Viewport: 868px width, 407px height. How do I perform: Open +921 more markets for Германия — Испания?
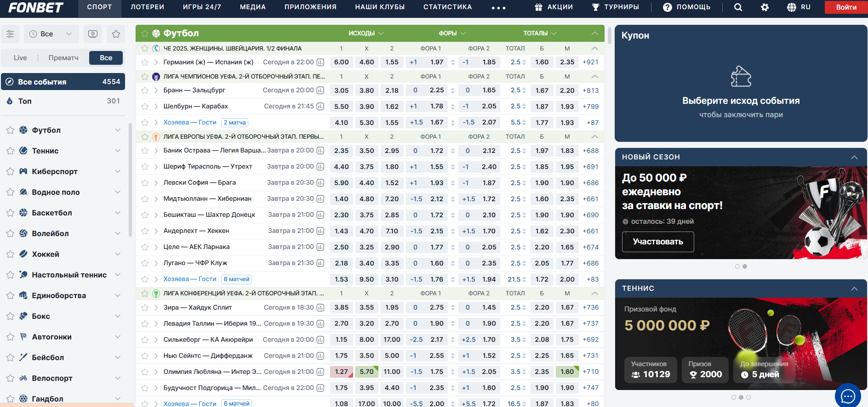click(590, 62)
